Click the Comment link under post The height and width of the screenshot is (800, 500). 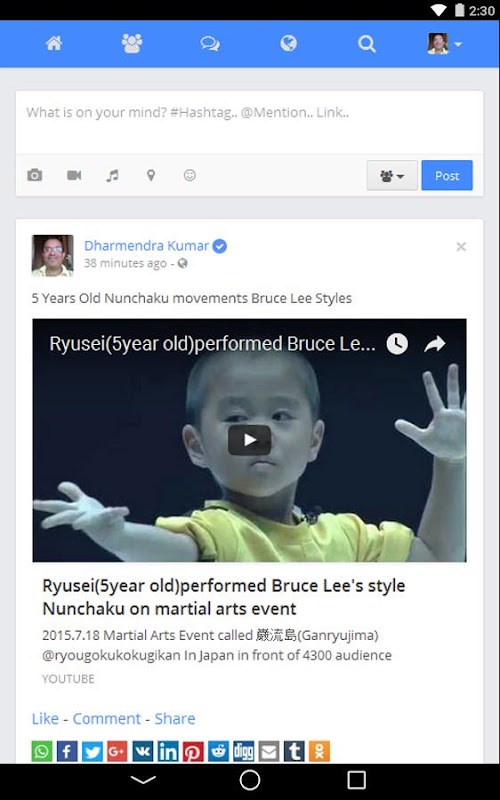click(106, 718)
